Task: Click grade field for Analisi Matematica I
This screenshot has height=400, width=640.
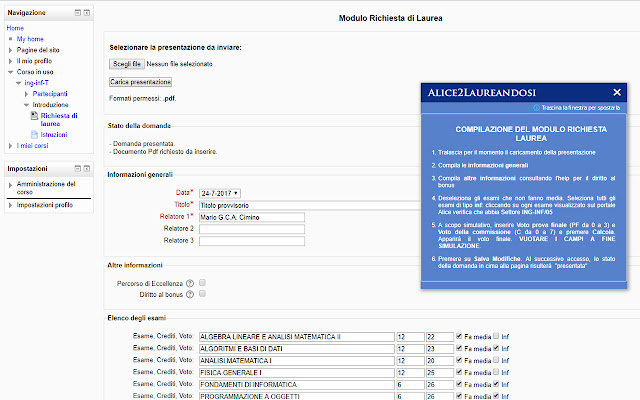Action: coord(440,361)
